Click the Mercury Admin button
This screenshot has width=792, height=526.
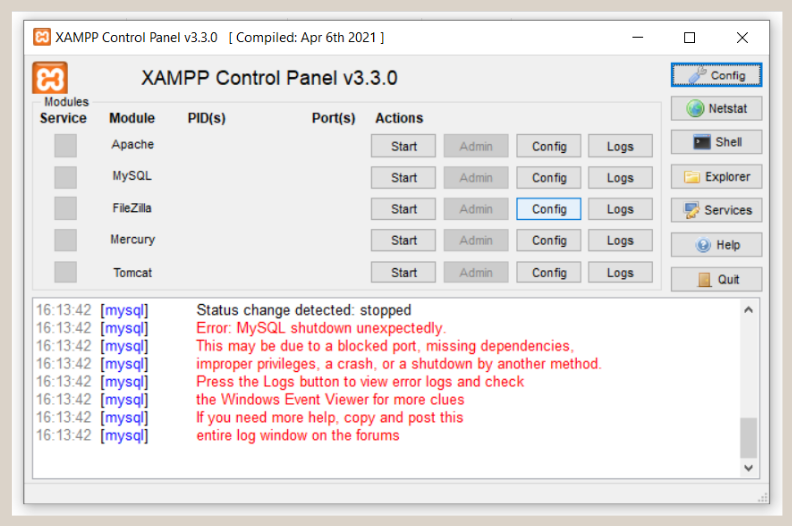pos(476,241)
